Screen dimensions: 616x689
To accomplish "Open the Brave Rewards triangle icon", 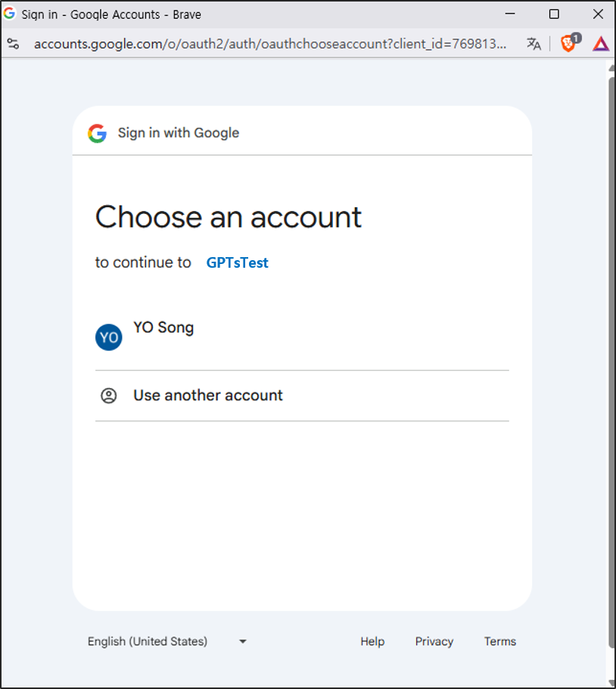I will pos(601,44).
